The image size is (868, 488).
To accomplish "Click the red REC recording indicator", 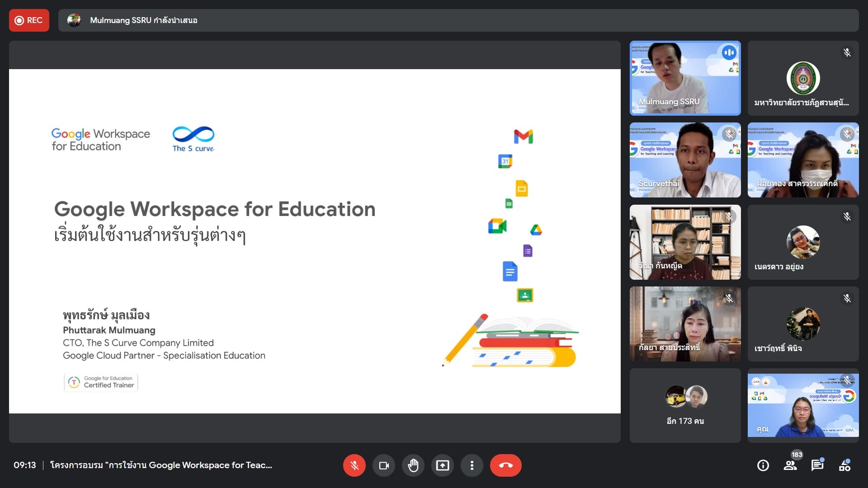I will click(29, 20).
